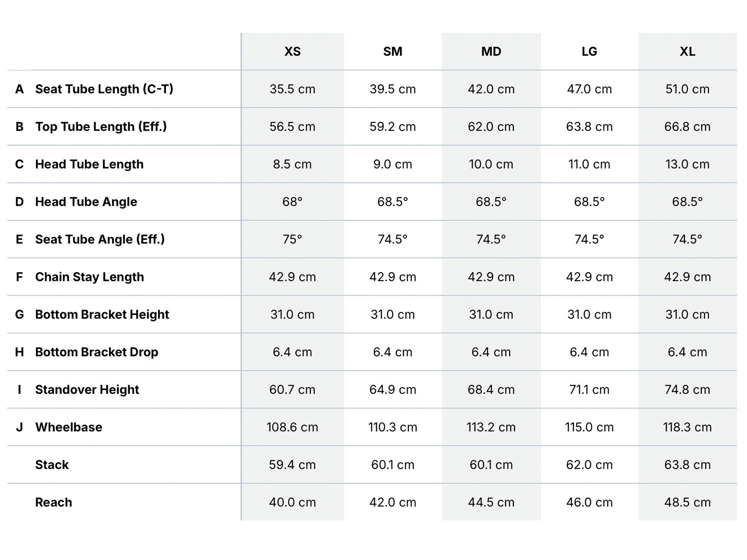Click the Wheelbase row label
Screen dimensions: 747x560
click(x=69, y=427)
